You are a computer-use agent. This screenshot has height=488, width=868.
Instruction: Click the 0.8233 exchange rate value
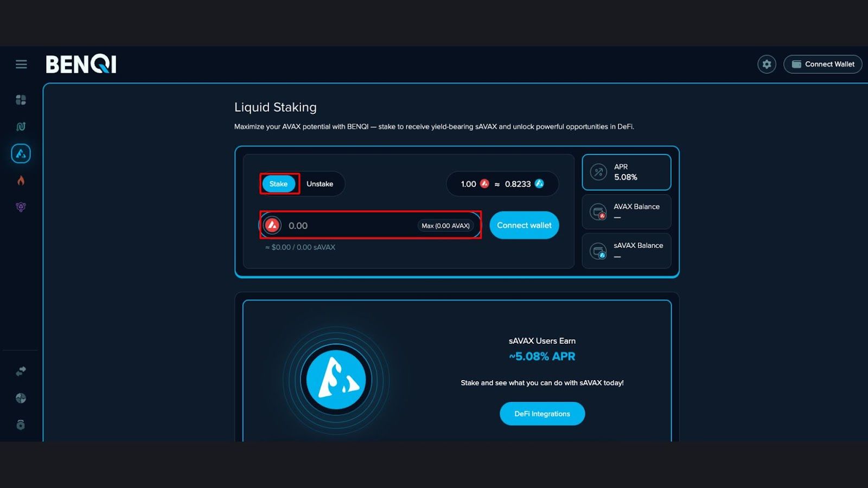pyautogui.click(x=518, y=184)
